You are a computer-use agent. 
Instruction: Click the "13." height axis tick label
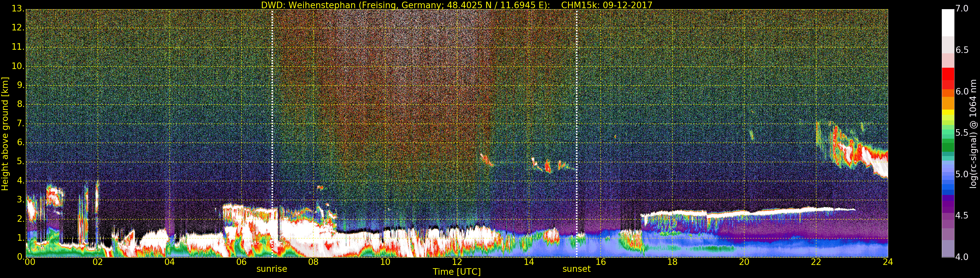click(18, 9)
